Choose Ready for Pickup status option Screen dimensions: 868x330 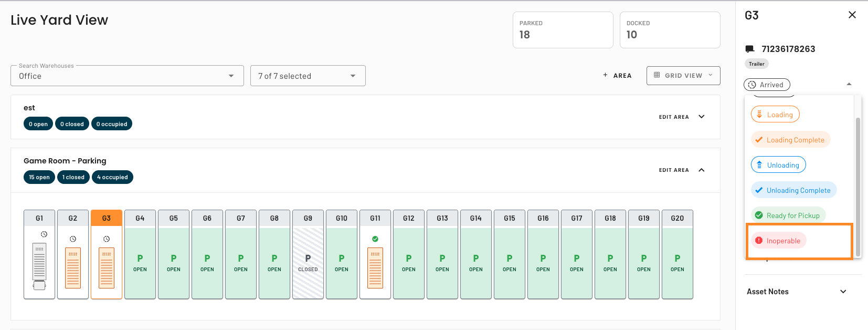(x=788, y=215)
